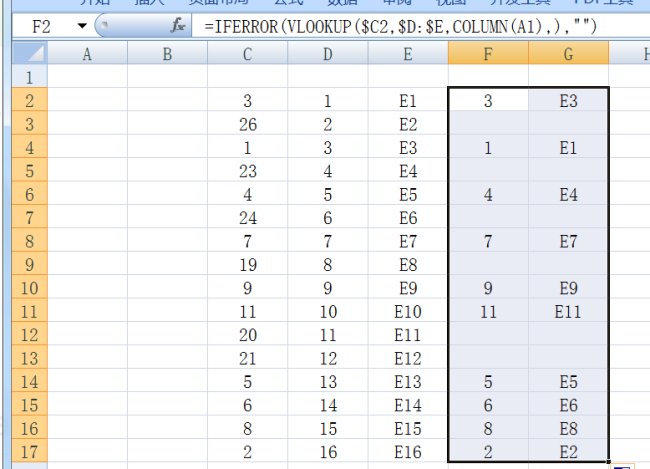Select column A header

(87, 55)
